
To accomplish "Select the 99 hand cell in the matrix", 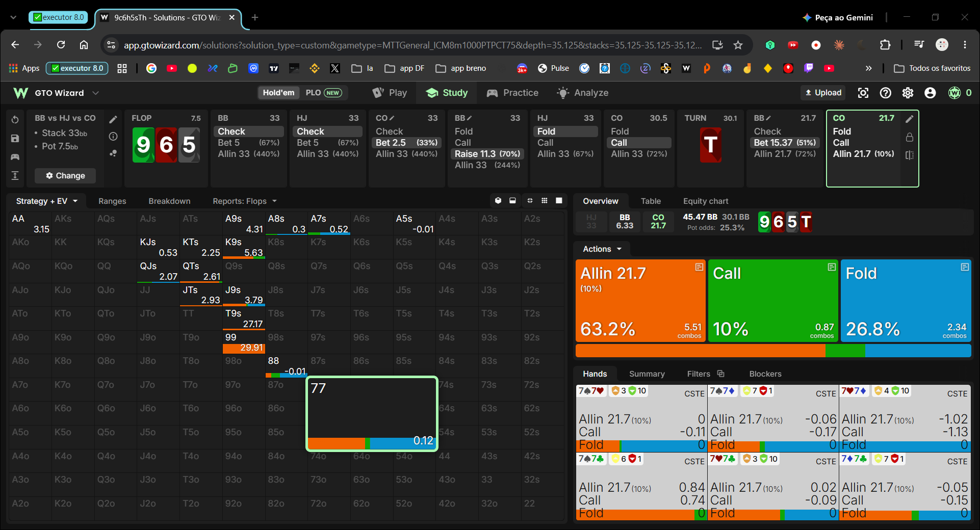I will click(x=244, y=342).
